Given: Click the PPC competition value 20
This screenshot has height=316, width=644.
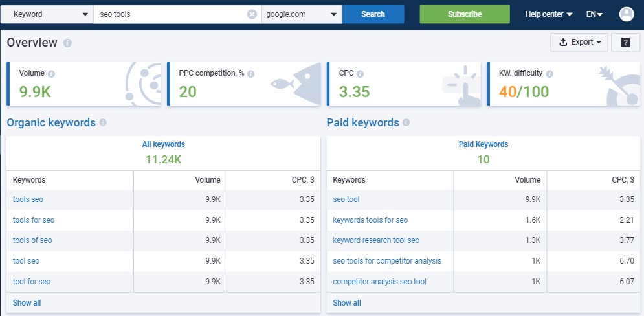Looking at the screenshot, I should pyautogui.click(x=188, y=92).
